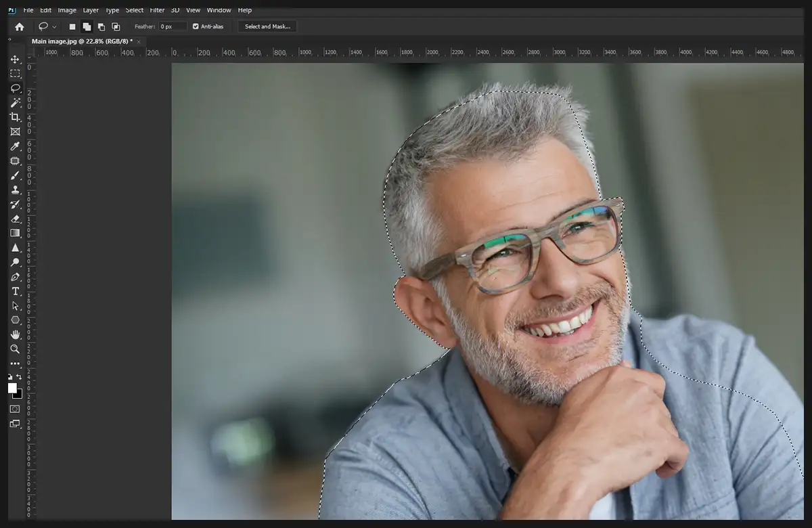Image resolution: width=812 pixels, height=528 pixels.
Task: Select the Horizontal Type tool
Action: click(15, 291)
